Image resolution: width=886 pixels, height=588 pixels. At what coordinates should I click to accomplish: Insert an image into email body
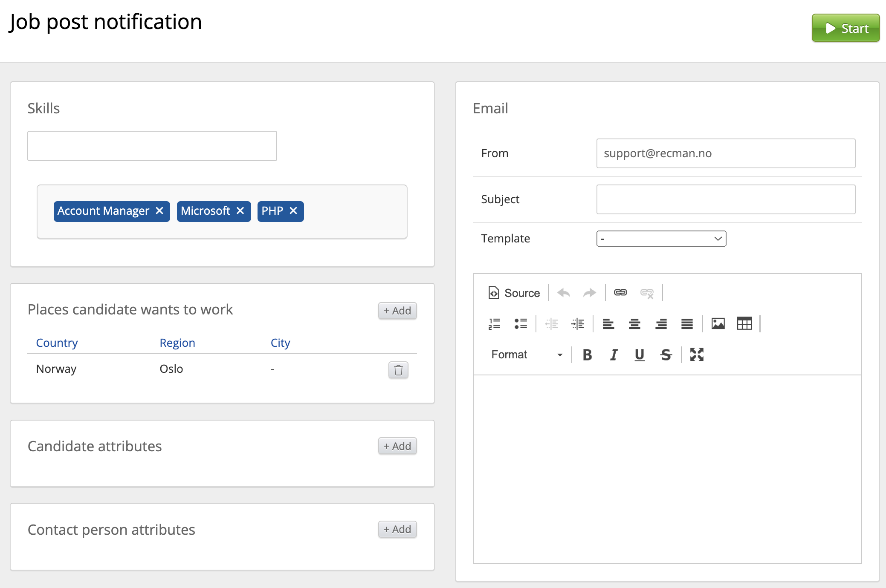(x=718, y=324)
